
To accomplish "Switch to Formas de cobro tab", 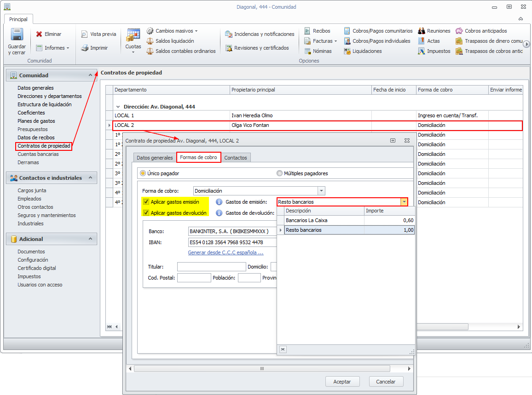I will tap(198, 157).
